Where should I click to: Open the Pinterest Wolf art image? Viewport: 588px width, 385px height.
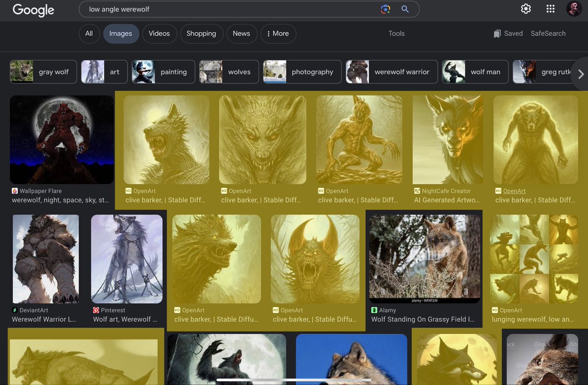[127, 259]
